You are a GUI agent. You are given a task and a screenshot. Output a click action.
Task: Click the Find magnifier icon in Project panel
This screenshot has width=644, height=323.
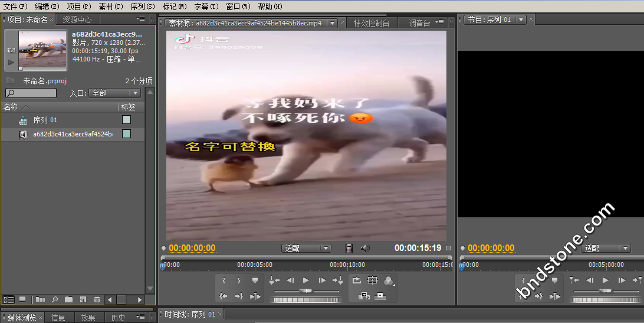(x=55, y=299)
